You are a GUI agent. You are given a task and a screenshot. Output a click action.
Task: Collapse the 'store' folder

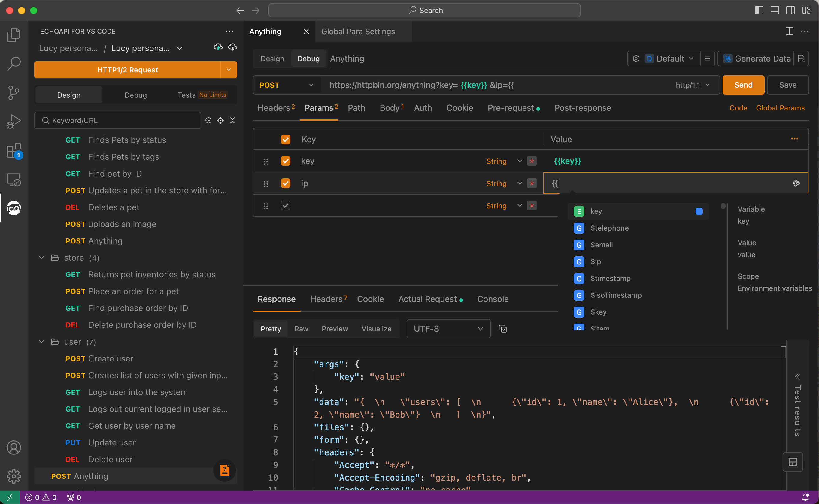pos(41,258)
